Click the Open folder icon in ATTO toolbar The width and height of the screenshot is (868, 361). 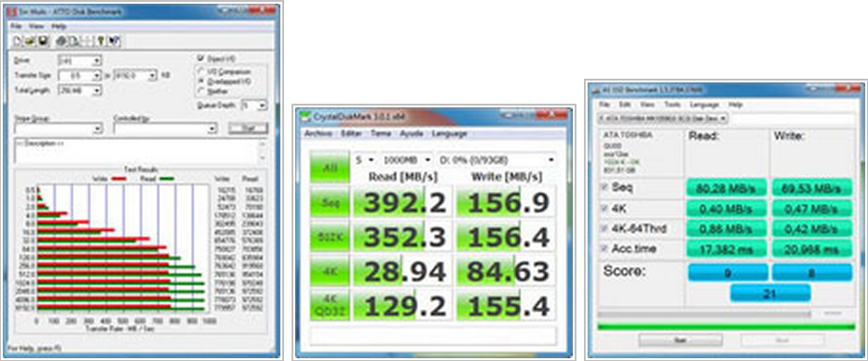[29, 41]
